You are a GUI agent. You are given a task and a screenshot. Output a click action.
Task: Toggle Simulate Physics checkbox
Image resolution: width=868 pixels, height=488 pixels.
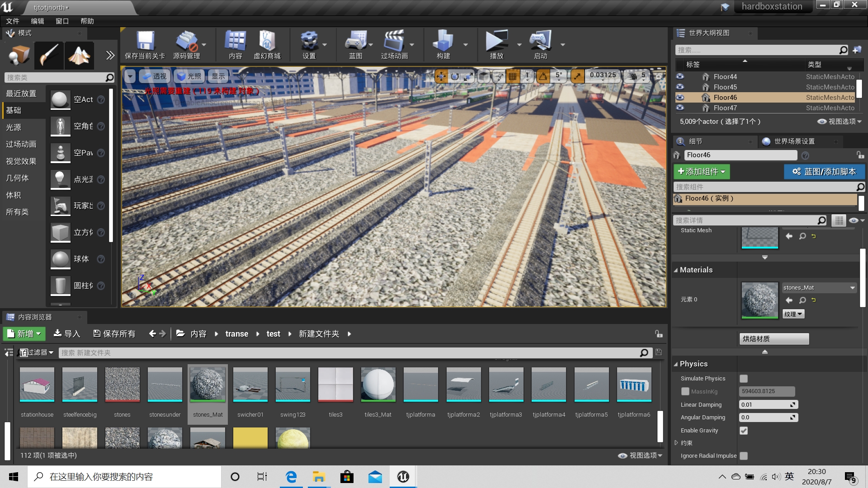click(743, 378)
